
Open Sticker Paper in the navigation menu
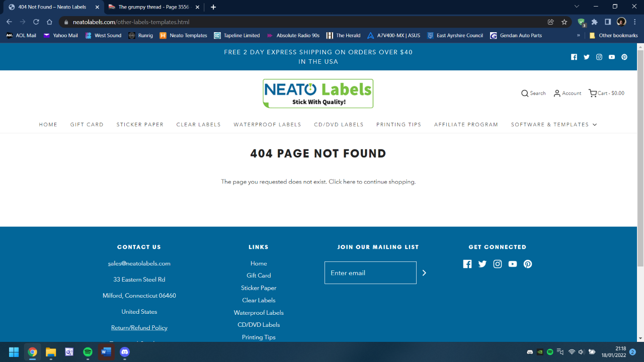[x=140, y=125]
